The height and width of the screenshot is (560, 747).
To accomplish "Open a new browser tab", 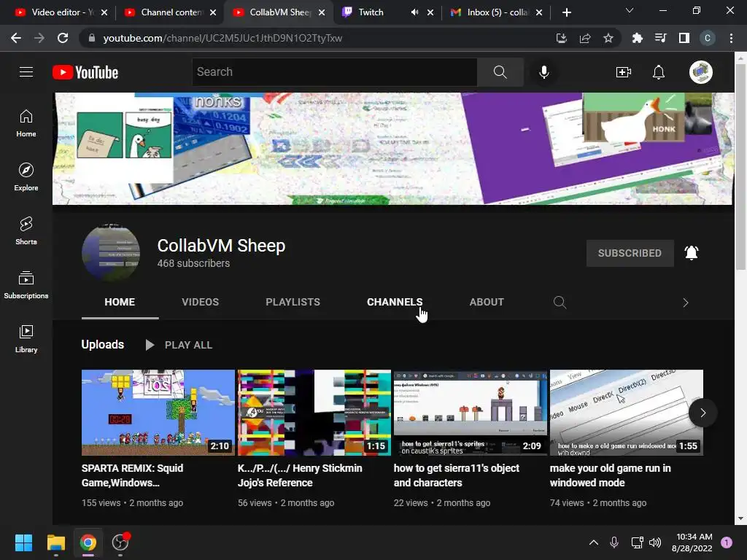I will pyautogui.click(x=566, y=12).
